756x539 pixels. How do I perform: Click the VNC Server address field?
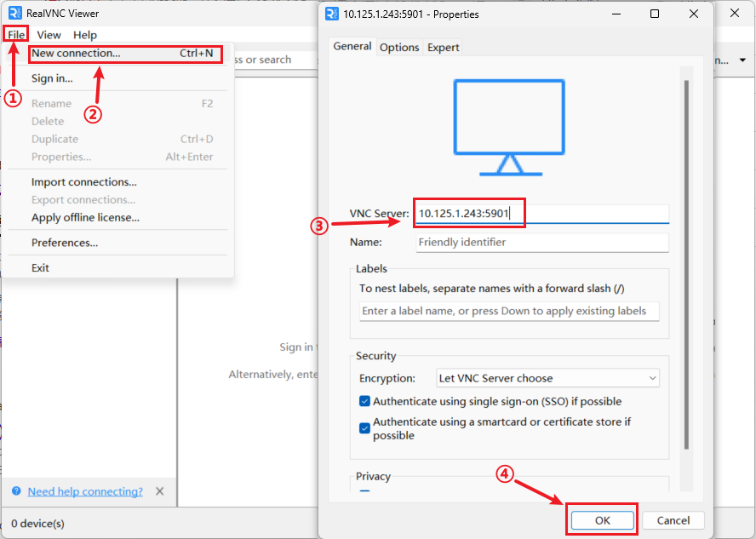click(542, 214)
